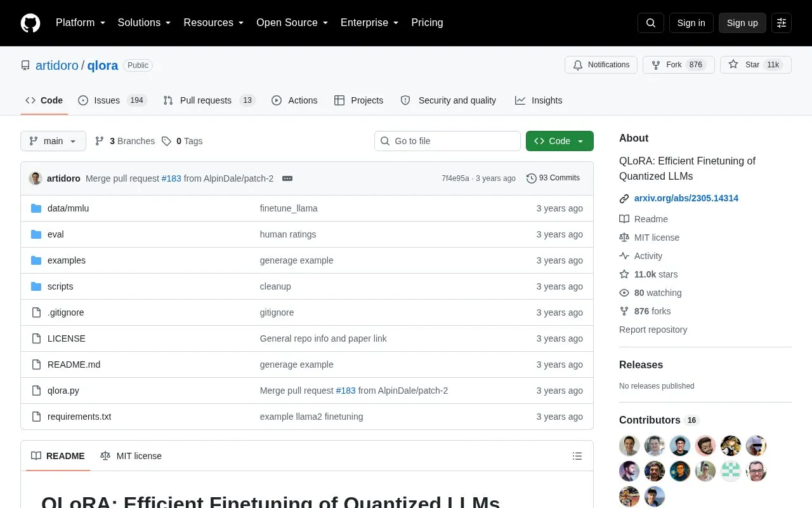This screenshot has width=812, height=508.
Task: Click the Sign in button
Action: pyautogui.click(x=691, y=23)
